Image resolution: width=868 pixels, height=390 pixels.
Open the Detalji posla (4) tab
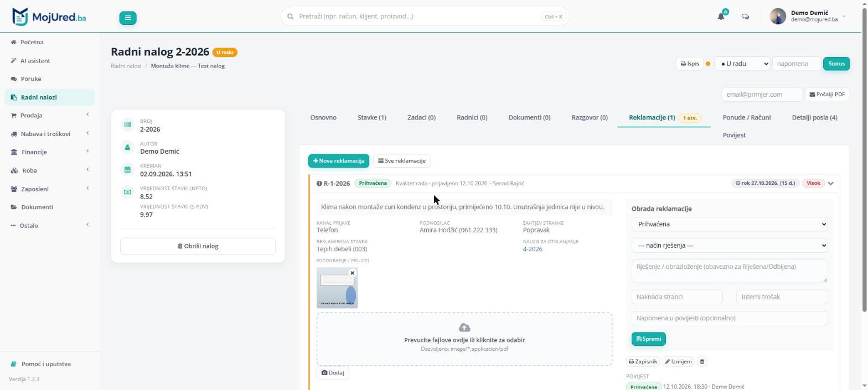[814, 117]
